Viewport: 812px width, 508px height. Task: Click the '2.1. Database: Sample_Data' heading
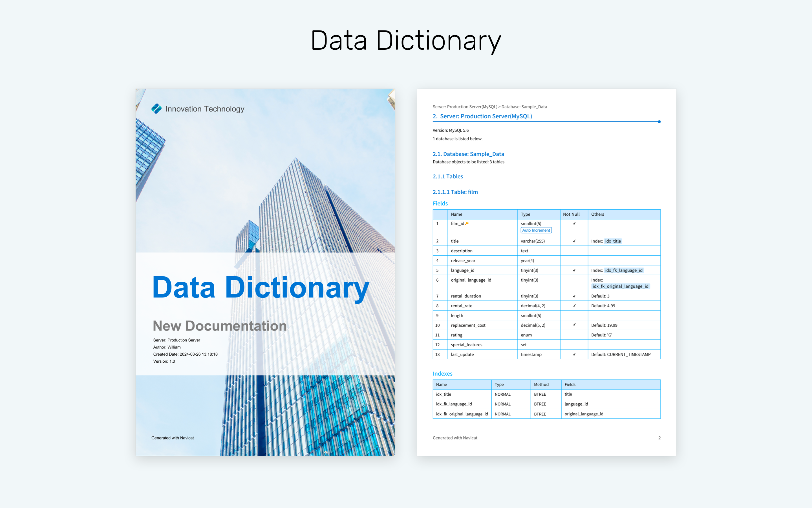coord(468,154)
